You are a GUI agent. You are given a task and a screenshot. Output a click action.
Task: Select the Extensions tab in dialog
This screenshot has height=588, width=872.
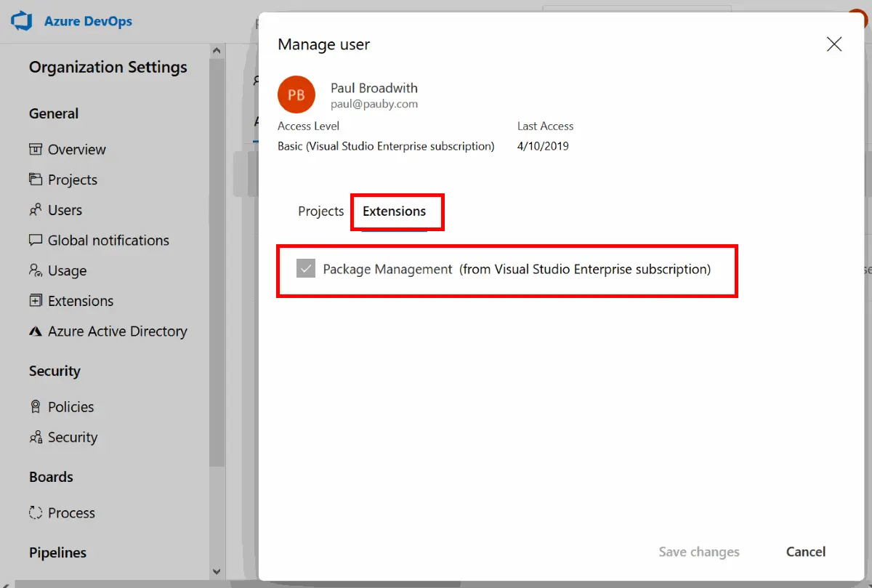pos(395,212)
